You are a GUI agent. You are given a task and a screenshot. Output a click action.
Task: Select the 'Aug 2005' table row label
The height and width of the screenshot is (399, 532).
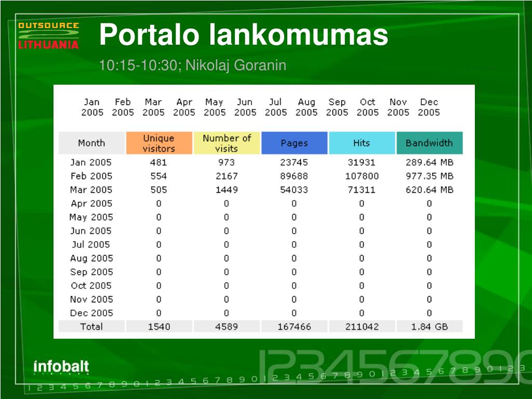(91, 258)
